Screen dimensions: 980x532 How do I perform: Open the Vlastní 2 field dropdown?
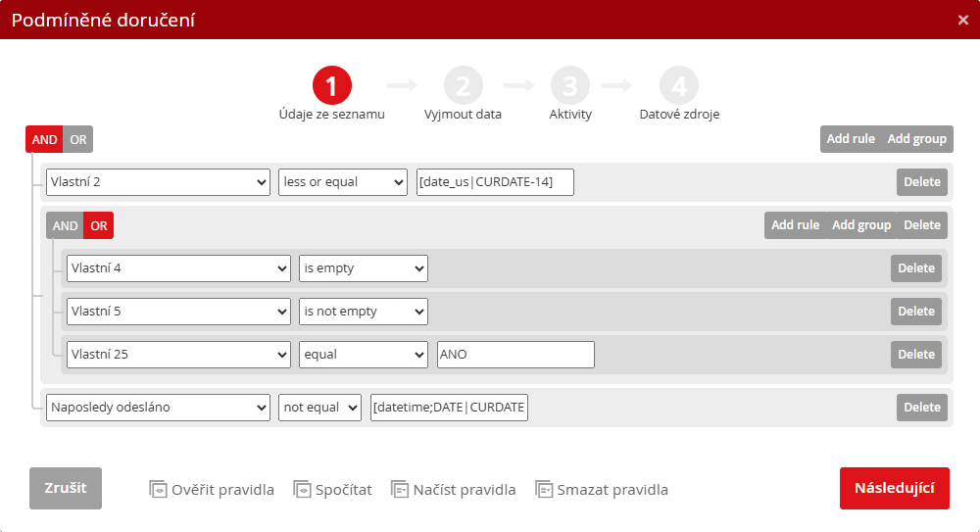158,182
